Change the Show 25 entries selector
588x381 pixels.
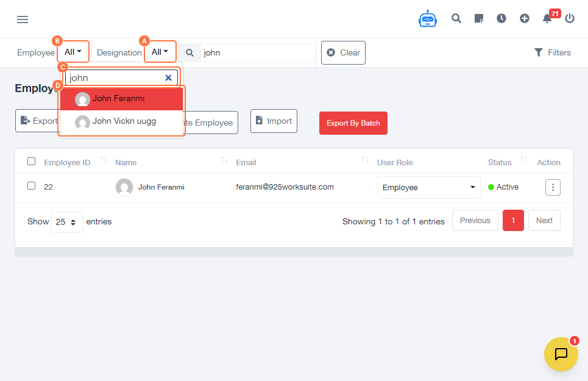(67, 223)
